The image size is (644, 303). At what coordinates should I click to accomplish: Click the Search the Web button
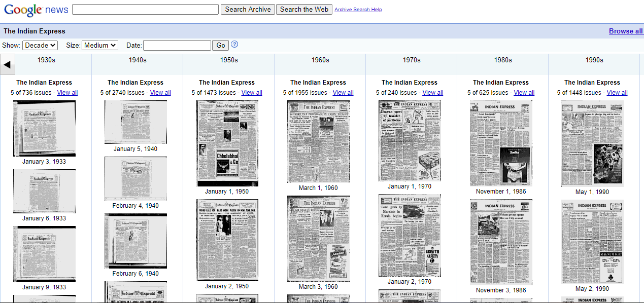click(x=304, y=9)
